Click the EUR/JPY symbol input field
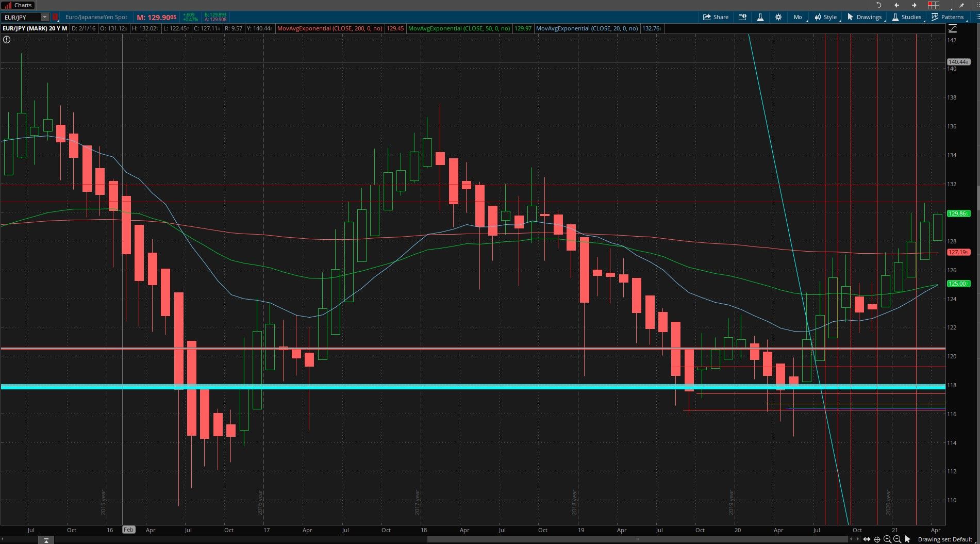Image resolution: width=980 pixels, height=544 pixels. click(21, 17)
